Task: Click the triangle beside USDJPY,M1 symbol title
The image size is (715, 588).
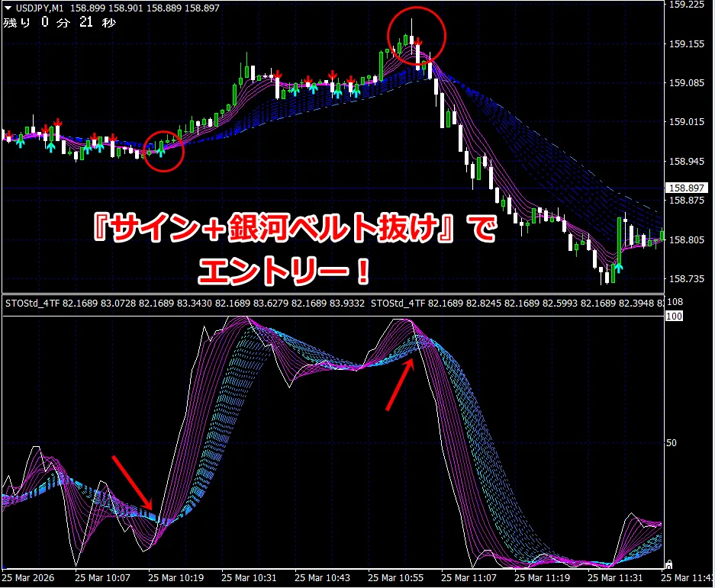Action: coord(7,8)
